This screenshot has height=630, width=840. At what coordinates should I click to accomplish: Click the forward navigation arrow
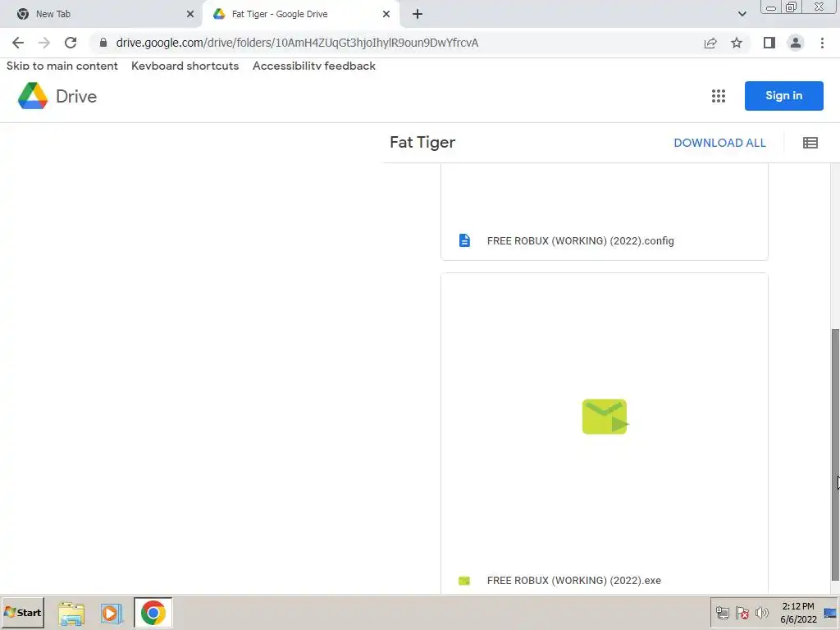tap(44, 43)
